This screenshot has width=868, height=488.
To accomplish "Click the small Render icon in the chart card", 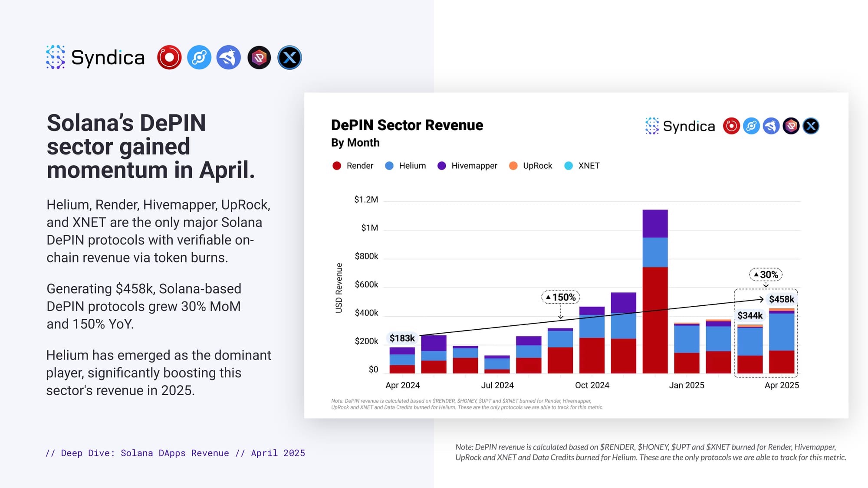I will 731,126.
